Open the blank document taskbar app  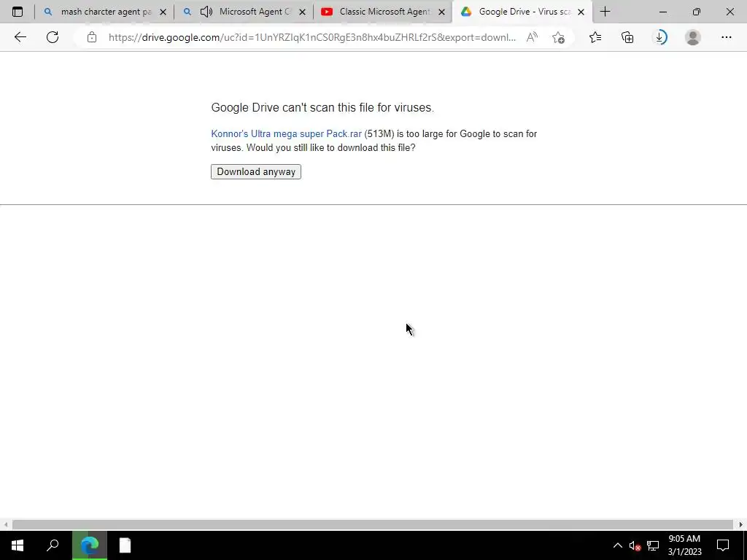pyautogui.click(x=125, y=545)
